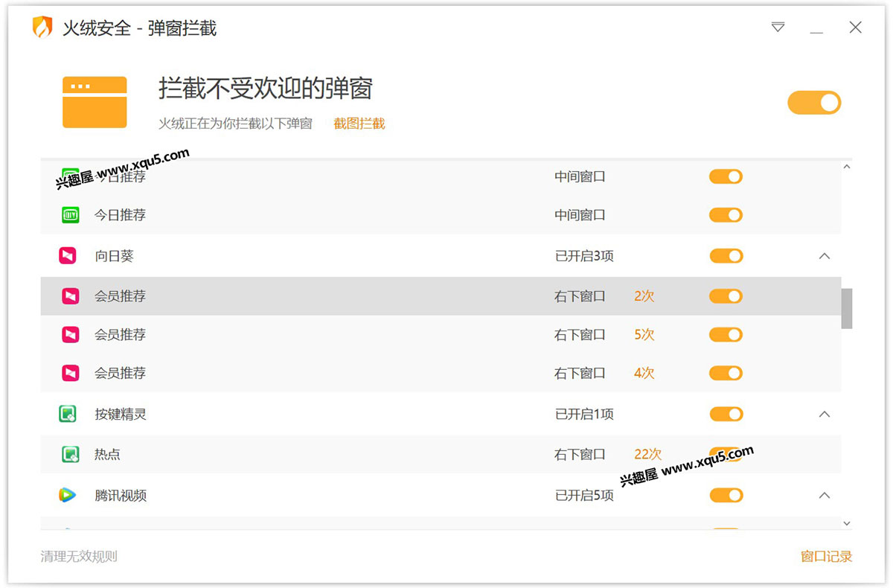
Task: Click 右下窗口 in the 4次 row
Action: 580,373
